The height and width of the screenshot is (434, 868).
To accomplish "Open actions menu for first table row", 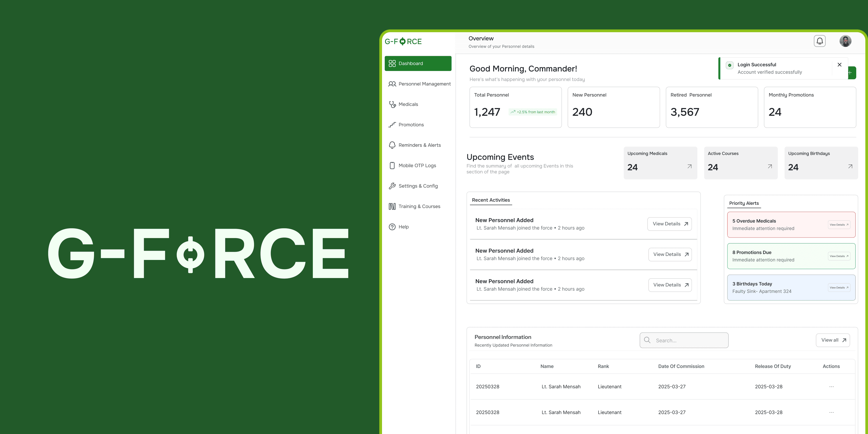I will (x=831, y=387).
